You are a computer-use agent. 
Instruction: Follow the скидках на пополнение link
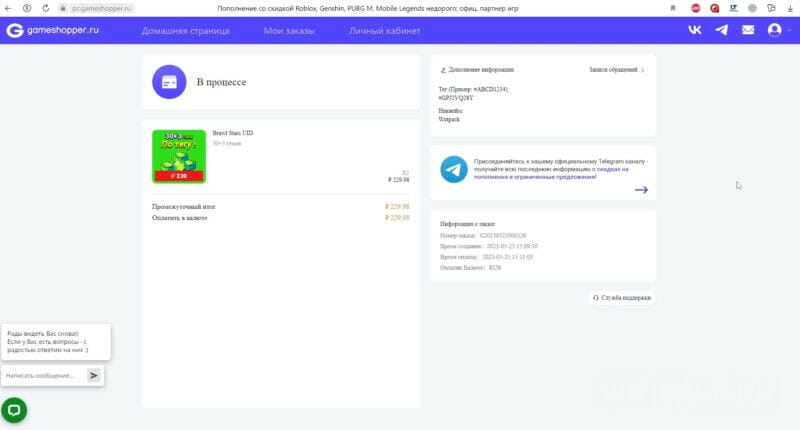(x=551, y=173)
